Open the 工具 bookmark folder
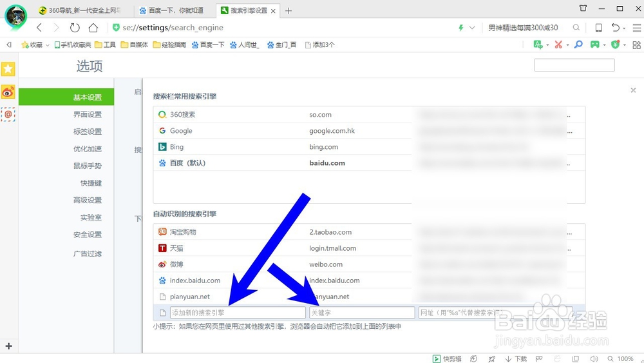Viewport: 644px width, 363px height. tap(105, 44)
